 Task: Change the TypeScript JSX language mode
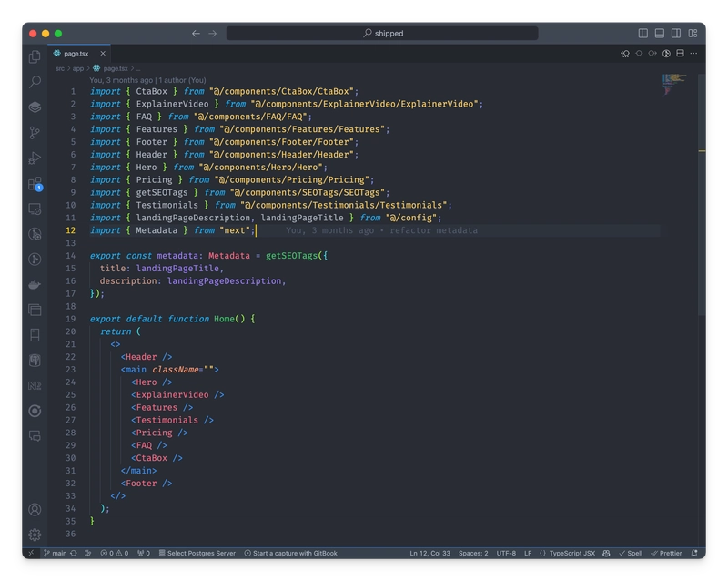(x=567, y=553)
